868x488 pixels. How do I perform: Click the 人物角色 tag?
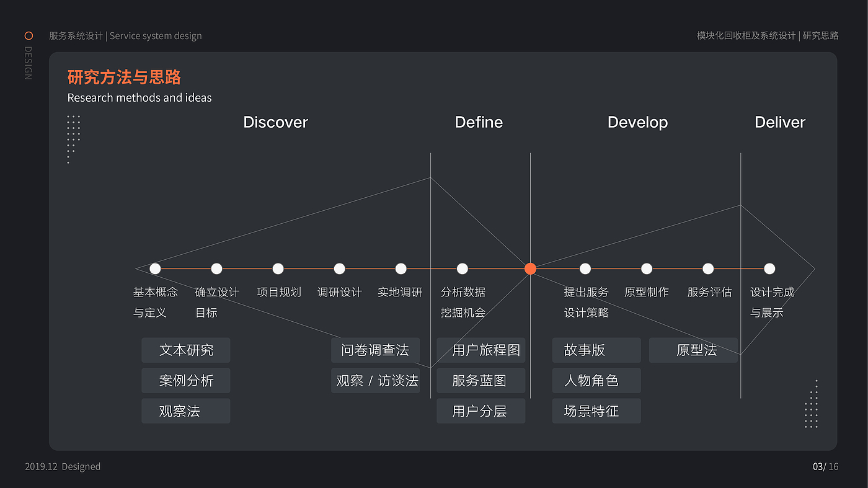coord(596,381)
